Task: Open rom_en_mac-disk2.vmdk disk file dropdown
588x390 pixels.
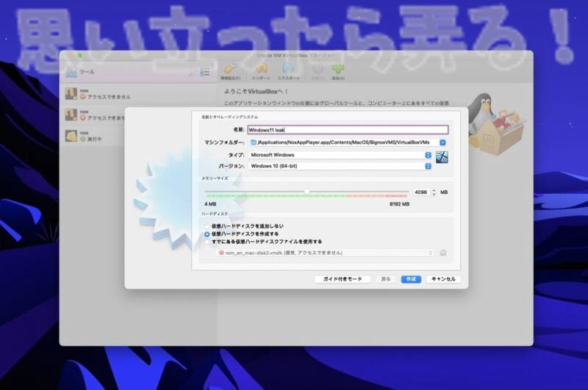Action: click(325, 253)
